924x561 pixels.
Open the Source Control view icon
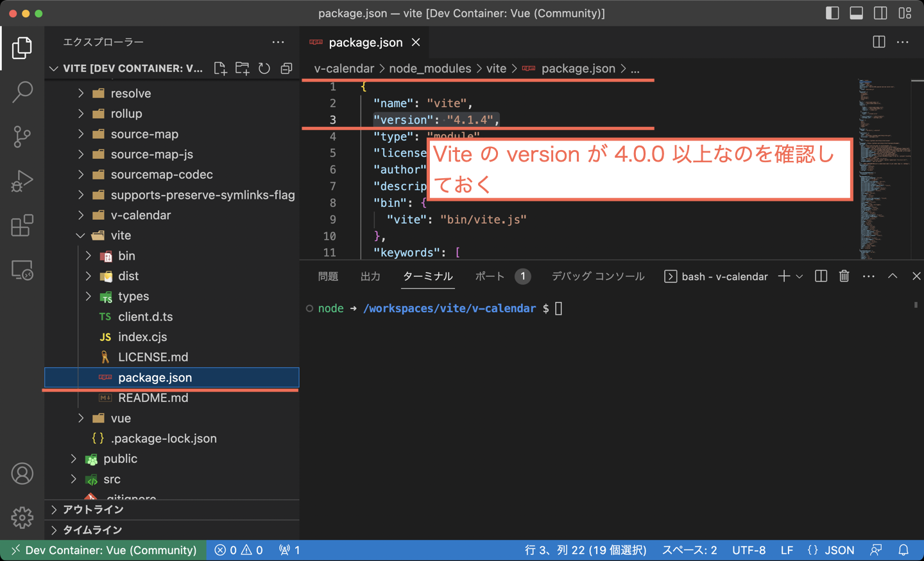[x=22, y=137]
